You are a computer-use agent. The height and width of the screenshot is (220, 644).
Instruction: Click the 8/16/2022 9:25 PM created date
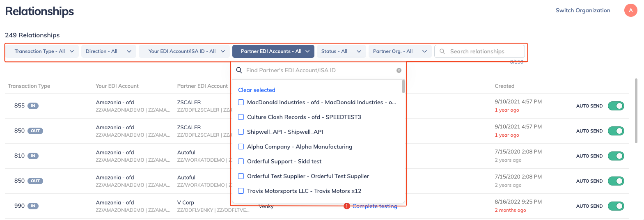(518, 202)
